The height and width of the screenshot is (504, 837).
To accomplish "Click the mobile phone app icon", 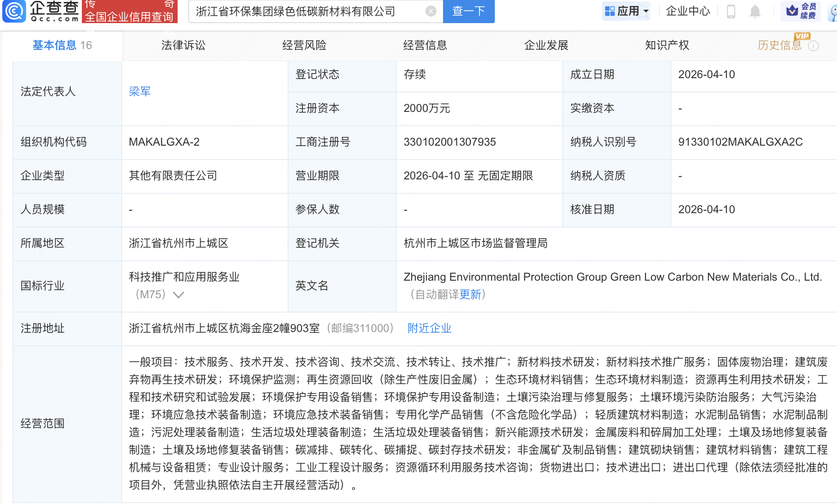I will point(731,11).
